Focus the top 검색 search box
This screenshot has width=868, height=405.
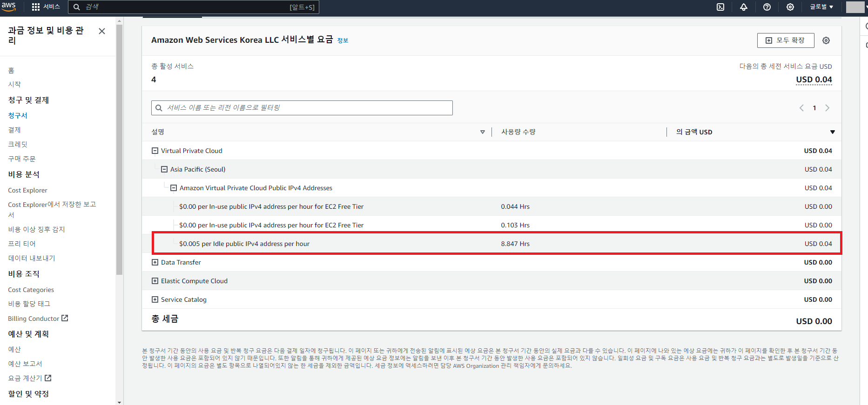[x=194, y=7]
